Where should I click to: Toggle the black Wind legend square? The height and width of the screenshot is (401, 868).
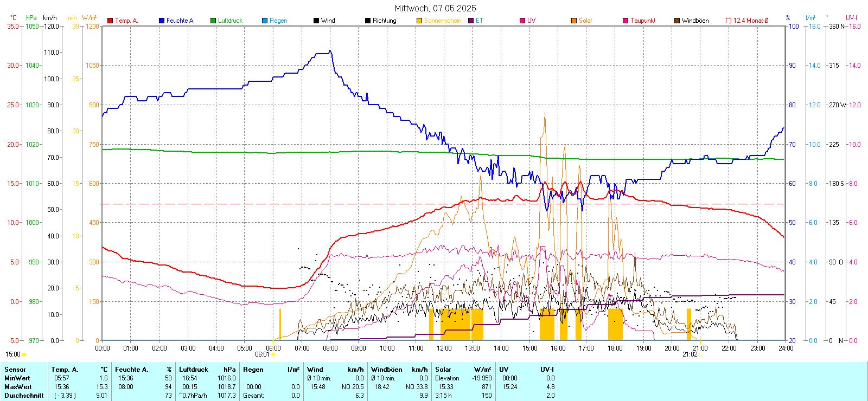point(316,21)
